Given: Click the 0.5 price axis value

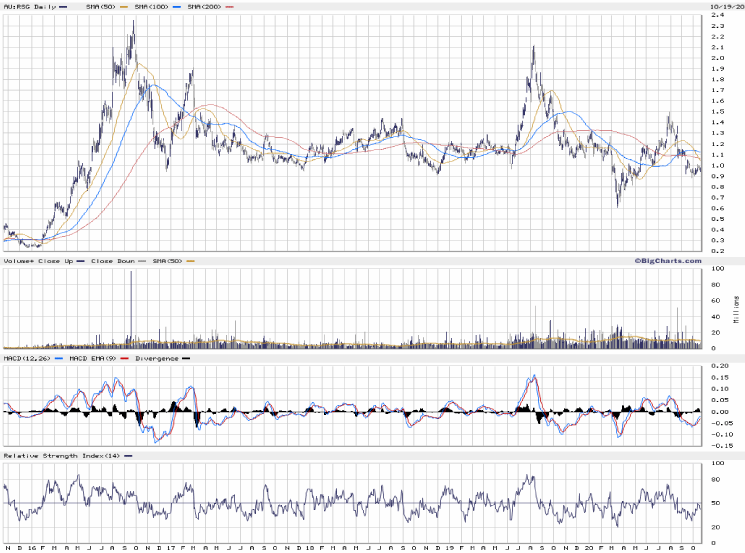Looking at the screenshot, I should tap(717, 219).
